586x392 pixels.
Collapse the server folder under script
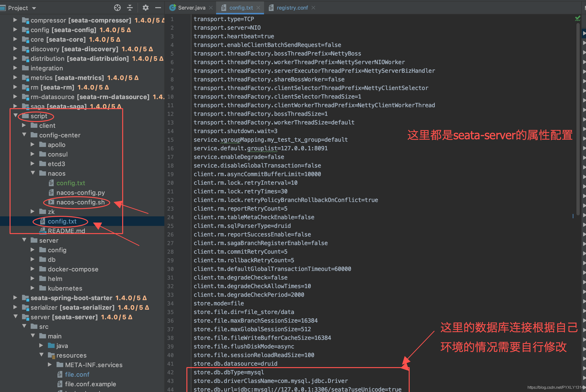click(24, 240)
